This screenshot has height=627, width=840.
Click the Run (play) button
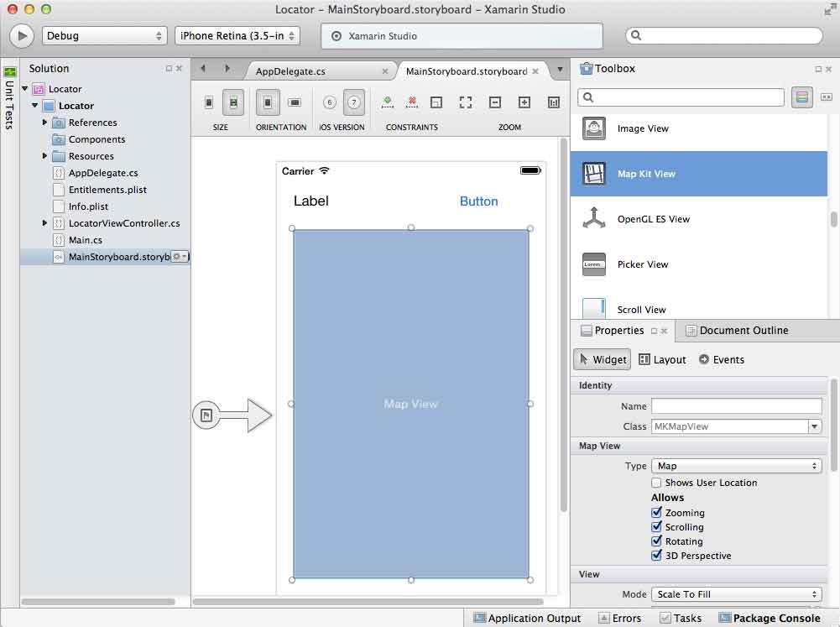pyautogui.click(x=22, y=36)
